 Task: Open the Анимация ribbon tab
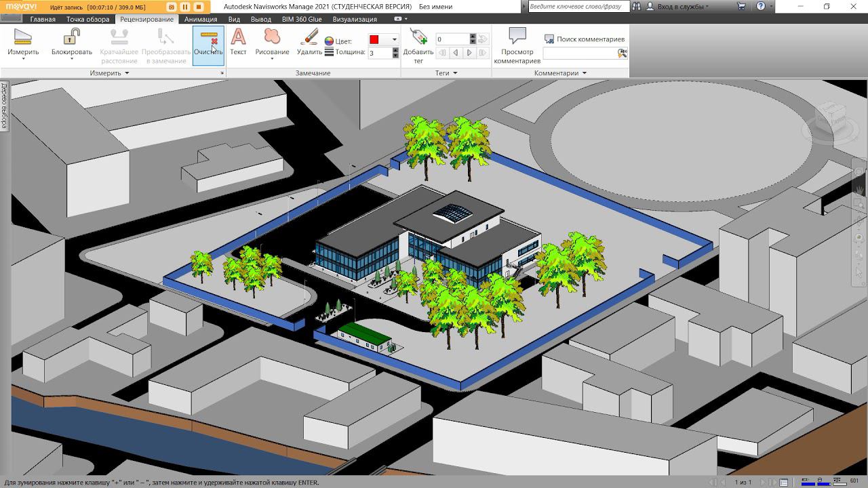pos(201,19)
